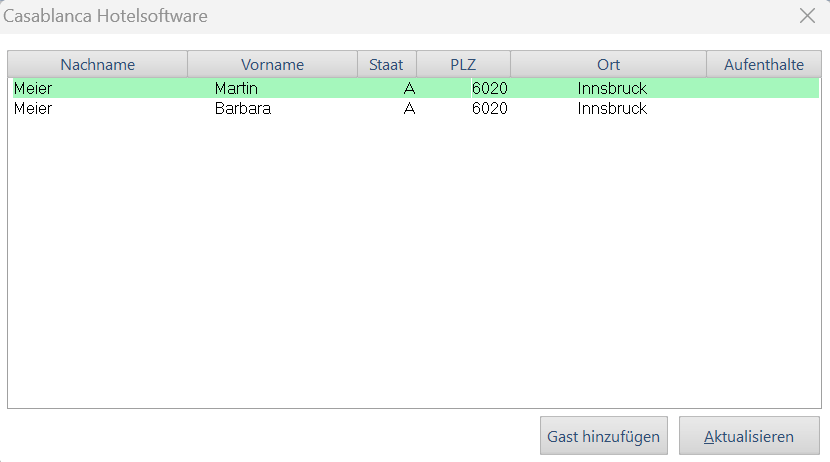
Task: Sort the list by the Staat column
Action: coord(386,64)
